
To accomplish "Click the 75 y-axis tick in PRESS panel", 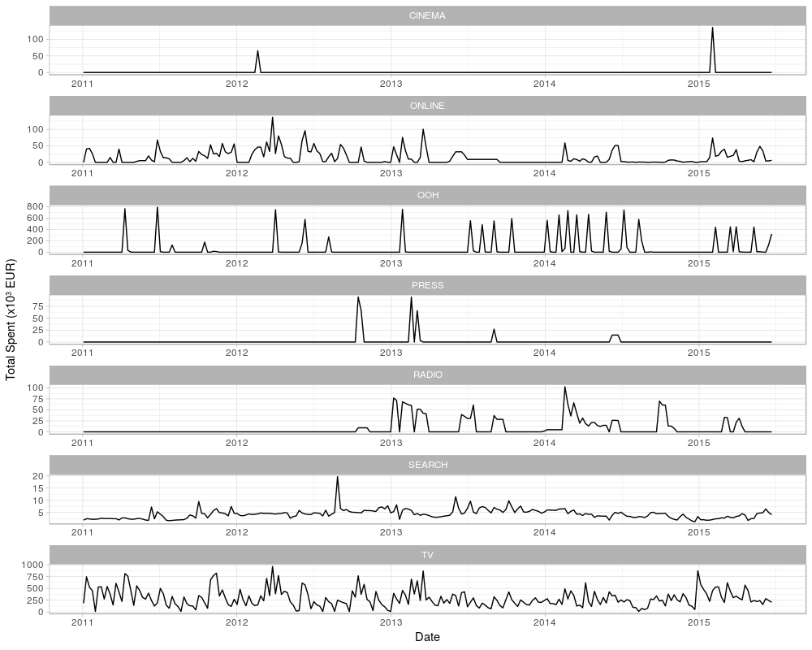I will coord(39,306).
